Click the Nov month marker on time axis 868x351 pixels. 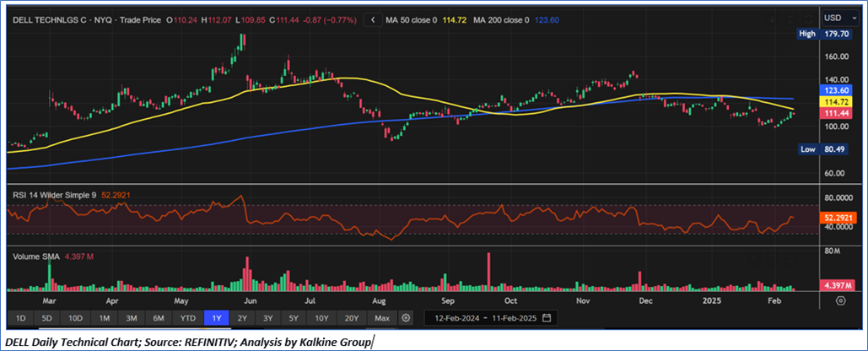(582, 302)
